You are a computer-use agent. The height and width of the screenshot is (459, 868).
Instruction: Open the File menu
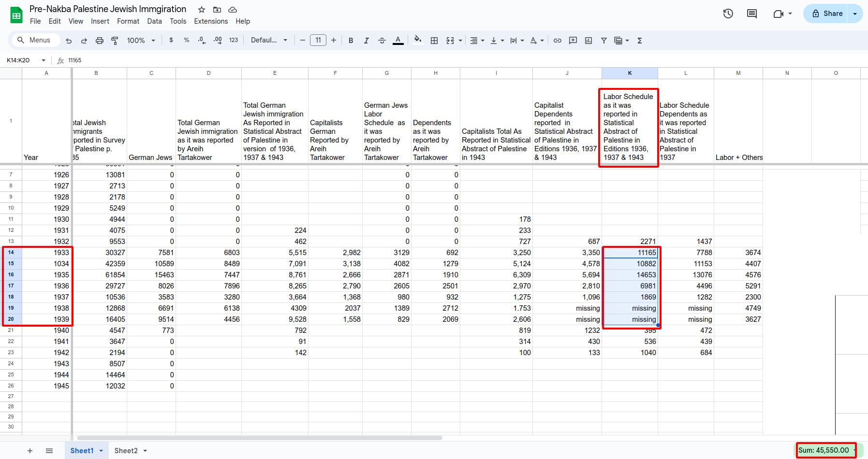[x=35, y=21]
